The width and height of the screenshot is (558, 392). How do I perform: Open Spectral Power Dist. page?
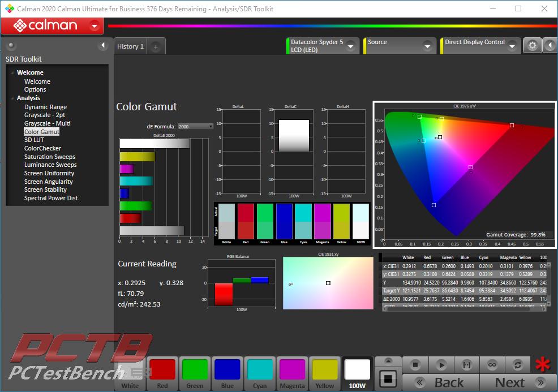(51, 198)
